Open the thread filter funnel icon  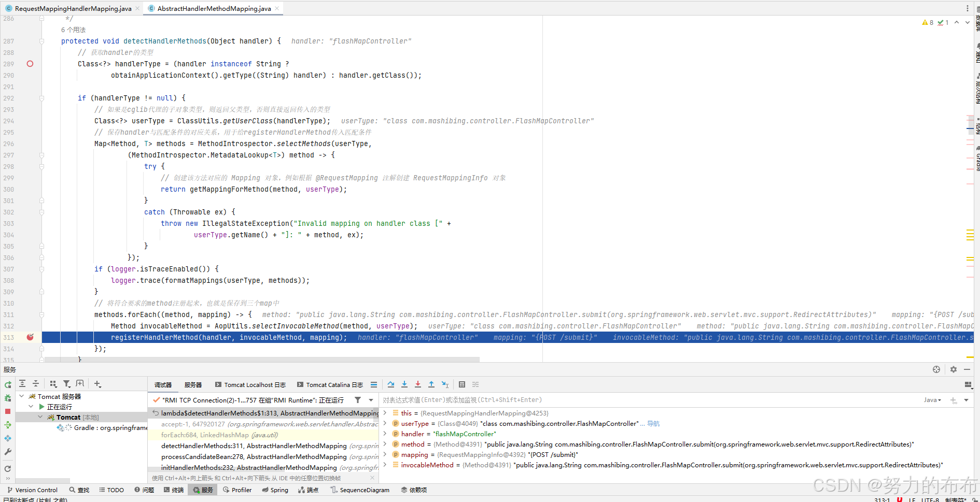point(358,400)
